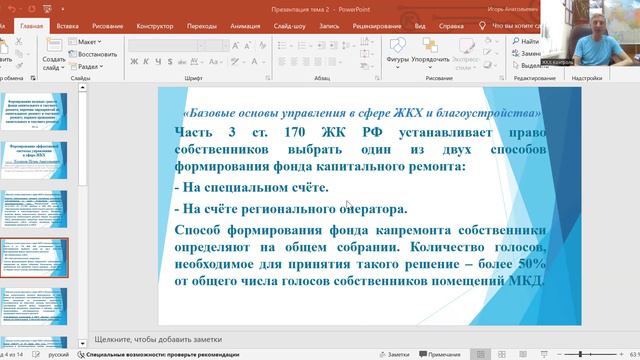This screenshot has width=640, height=360.
Task: Switch to the Слайд-шоу tab
Action: coord(289,26)
